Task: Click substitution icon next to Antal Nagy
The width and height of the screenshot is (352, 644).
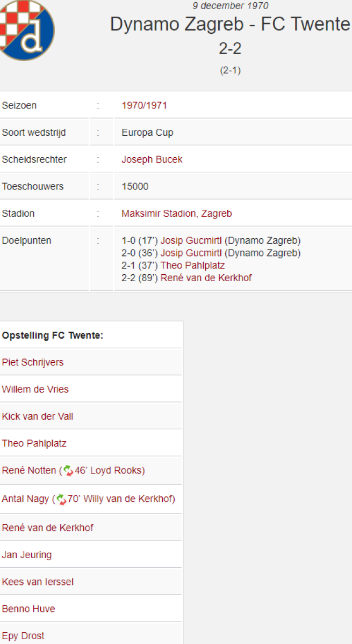Action: 61,500
